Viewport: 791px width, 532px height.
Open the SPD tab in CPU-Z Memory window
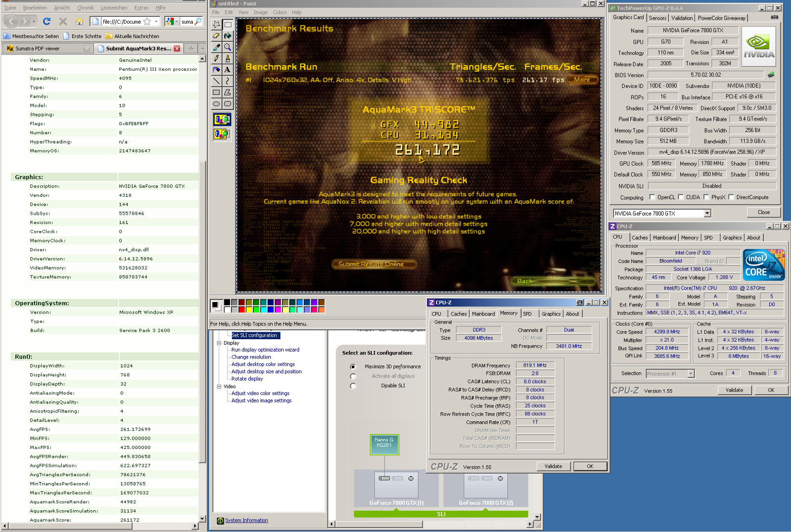(x=527, y=314)
